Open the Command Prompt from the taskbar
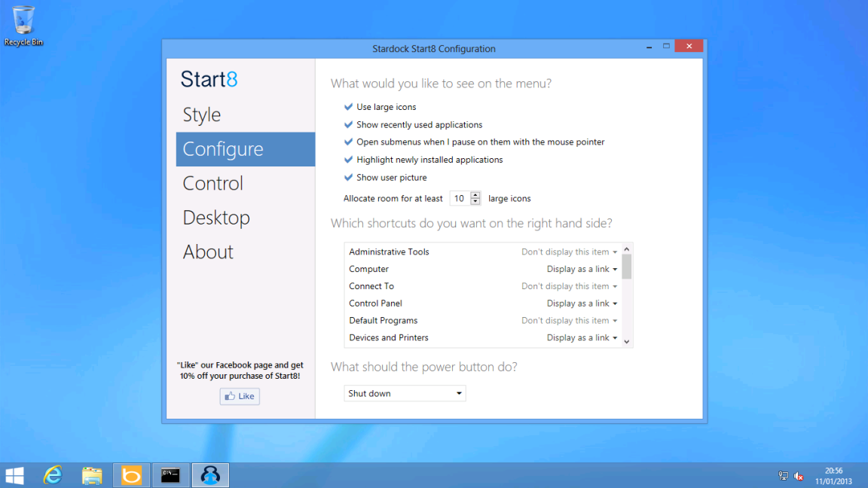868x488 pixels. [170, 475]
